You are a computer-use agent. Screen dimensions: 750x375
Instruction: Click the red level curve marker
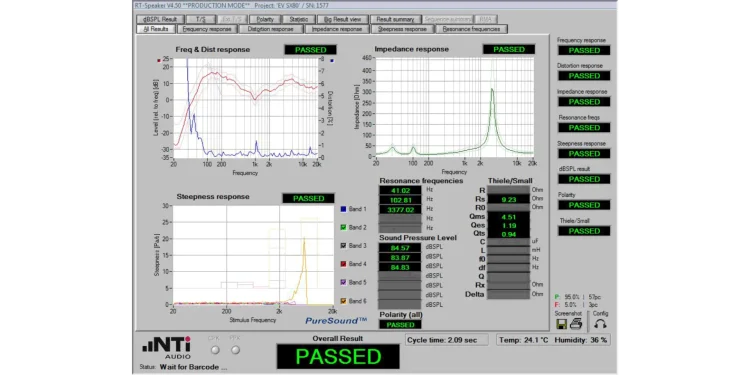[159, 61]
